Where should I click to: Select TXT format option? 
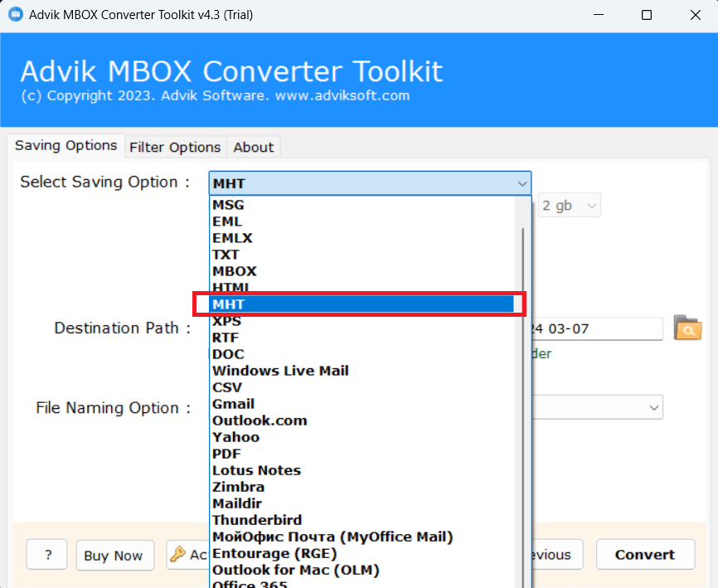point(361,255)
